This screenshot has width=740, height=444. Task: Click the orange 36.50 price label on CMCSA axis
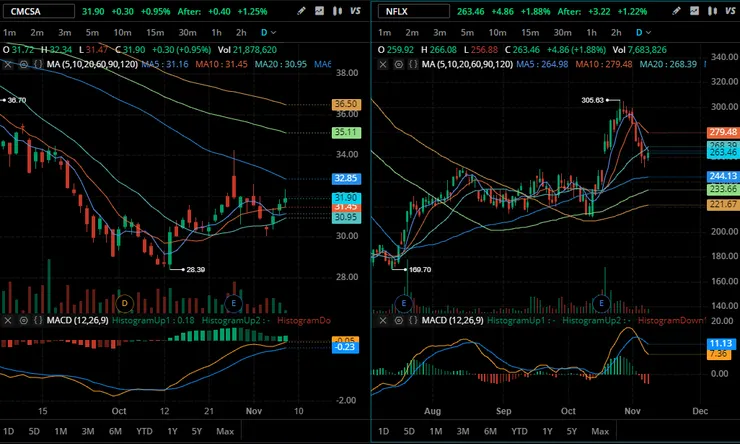[346, 104]
